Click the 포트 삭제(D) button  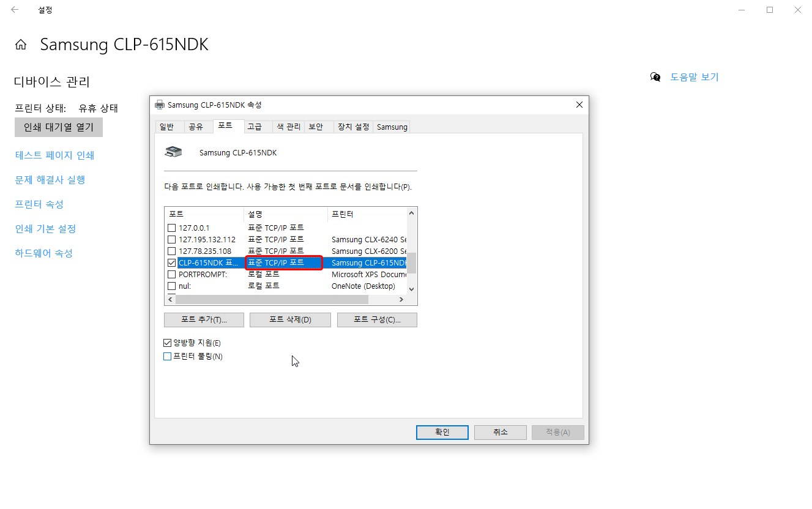tap(291, 320)
